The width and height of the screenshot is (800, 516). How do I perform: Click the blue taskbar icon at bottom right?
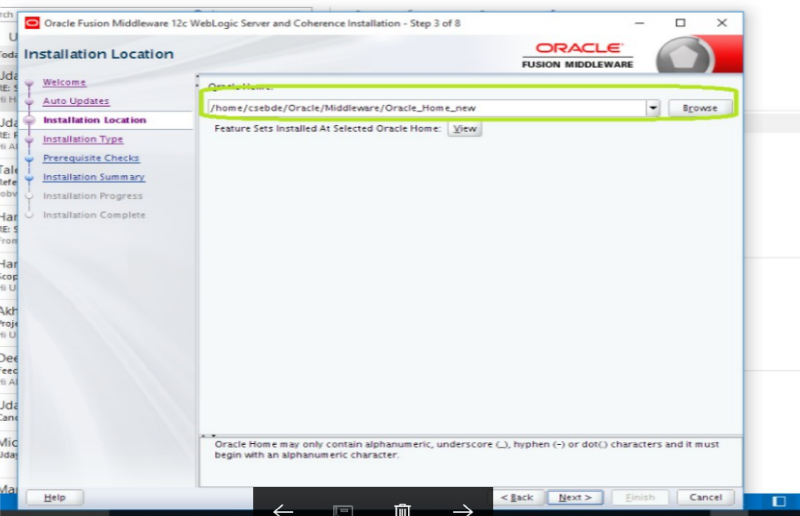coord(780,501)
